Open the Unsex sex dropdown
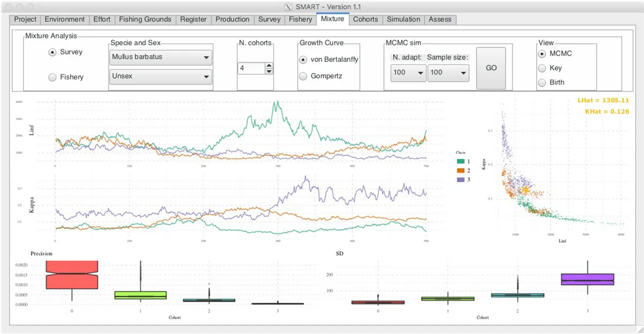Screen dimensions: 644x334 coord(160,77)
